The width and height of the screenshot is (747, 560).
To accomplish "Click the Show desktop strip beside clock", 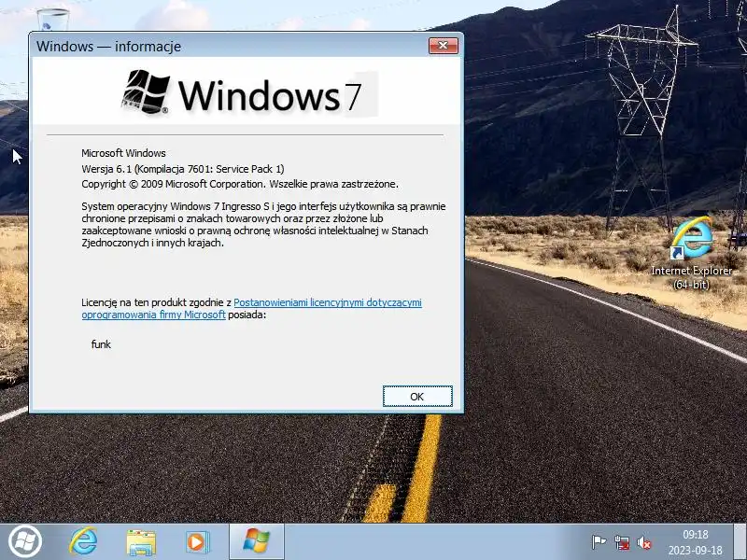I will (x=740, y=541).
